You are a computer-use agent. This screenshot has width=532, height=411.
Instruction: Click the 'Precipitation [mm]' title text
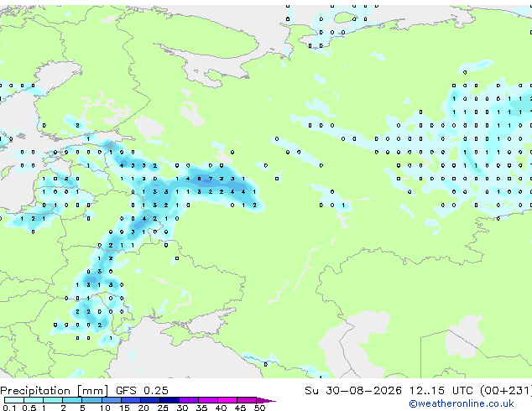[x=55, y=391]
